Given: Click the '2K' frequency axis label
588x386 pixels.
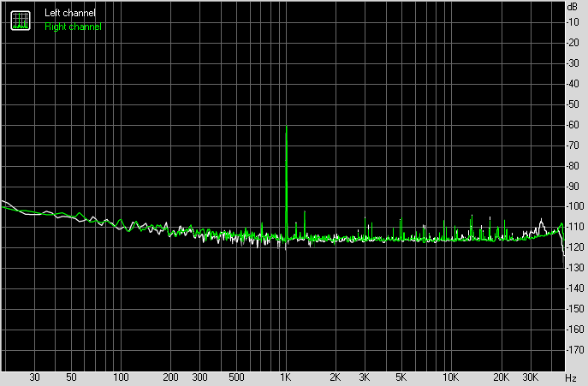Looking at the screenshot, I should [x=336, y=377].
